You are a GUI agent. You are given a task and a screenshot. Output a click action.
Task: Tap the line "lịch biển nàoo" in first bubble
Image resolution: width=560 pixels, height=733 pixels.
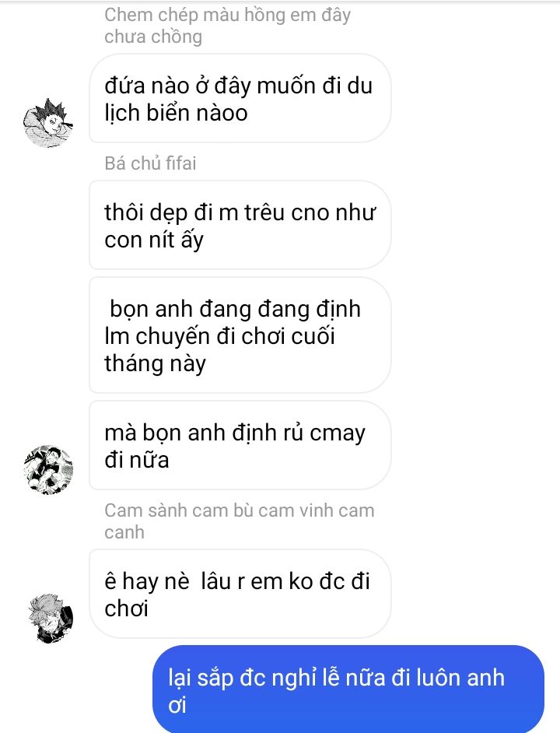tap(176, 113)
